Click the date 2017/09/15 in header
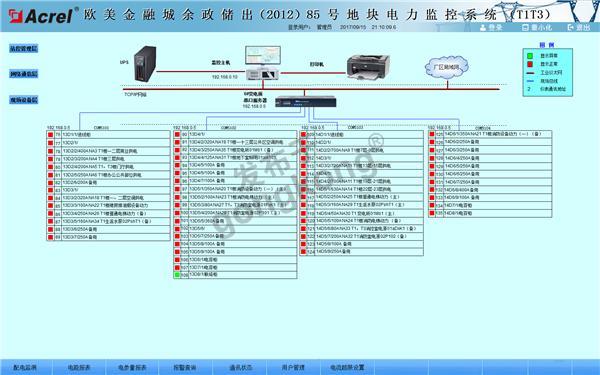 click(x=353, y=28)
